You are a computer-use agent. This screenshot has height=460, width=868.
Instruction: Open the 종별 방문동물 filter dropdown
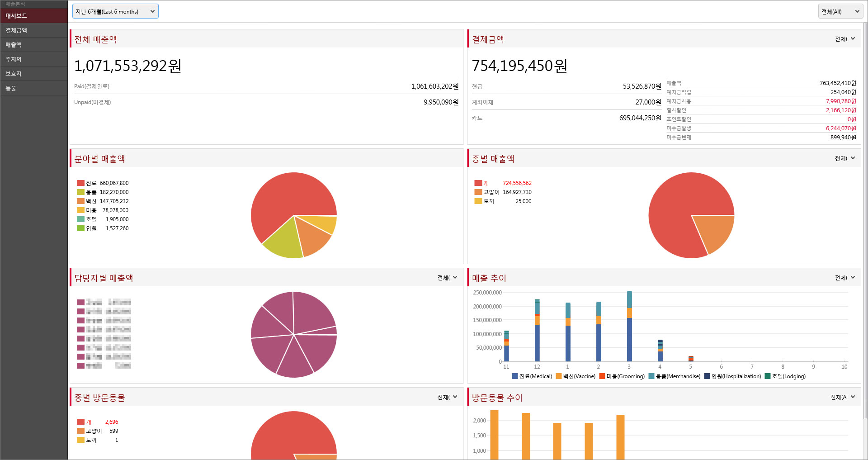point(448,397)
